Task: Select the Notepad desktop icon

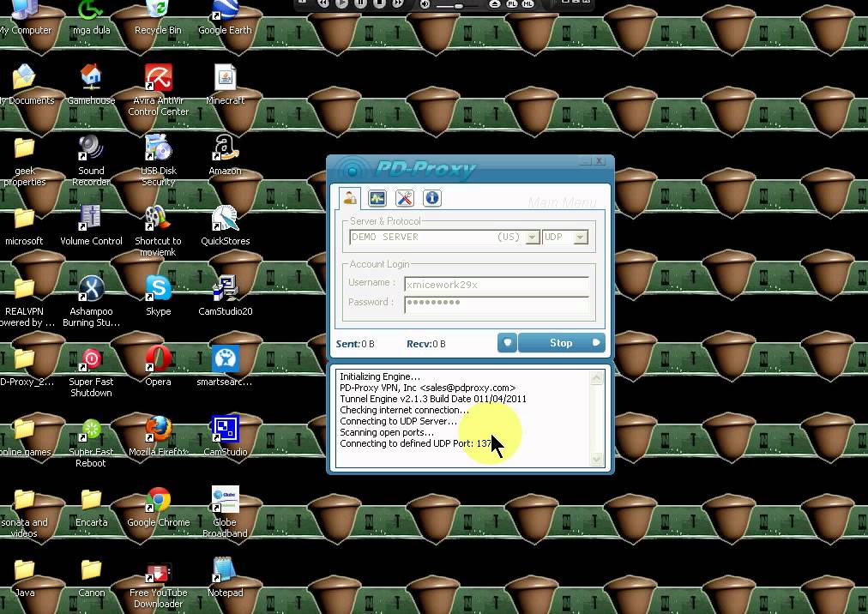Action: [x=225, y=577]
